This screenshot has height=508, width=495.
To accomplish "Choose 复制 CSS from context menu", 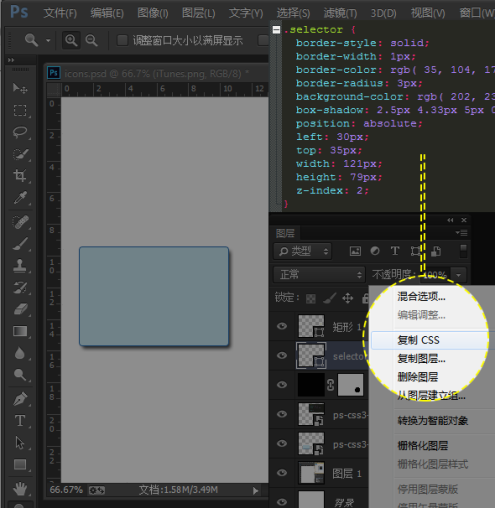I will pyautogui.click(x=418, y=340).
